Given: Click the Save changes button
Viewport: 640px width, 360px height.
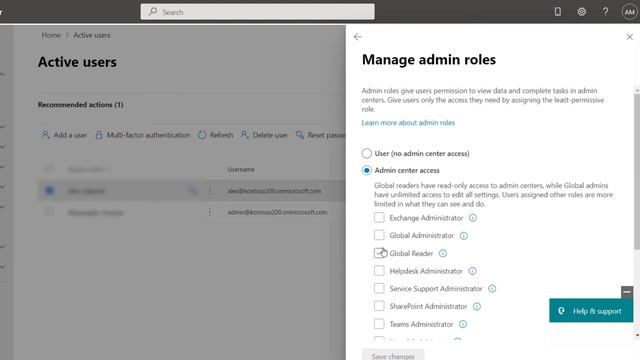Looking at the screenshot, I should (x=393, y=355).
